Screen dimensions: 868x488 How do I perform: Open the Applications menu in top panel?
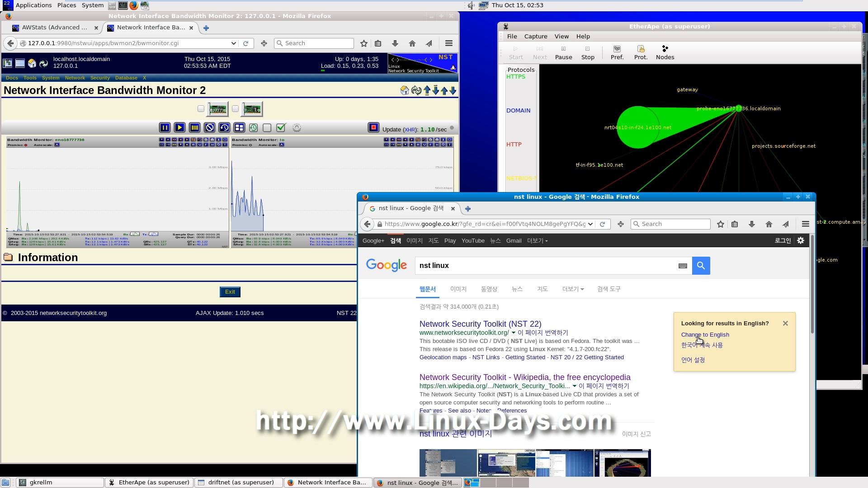point(33,5)
